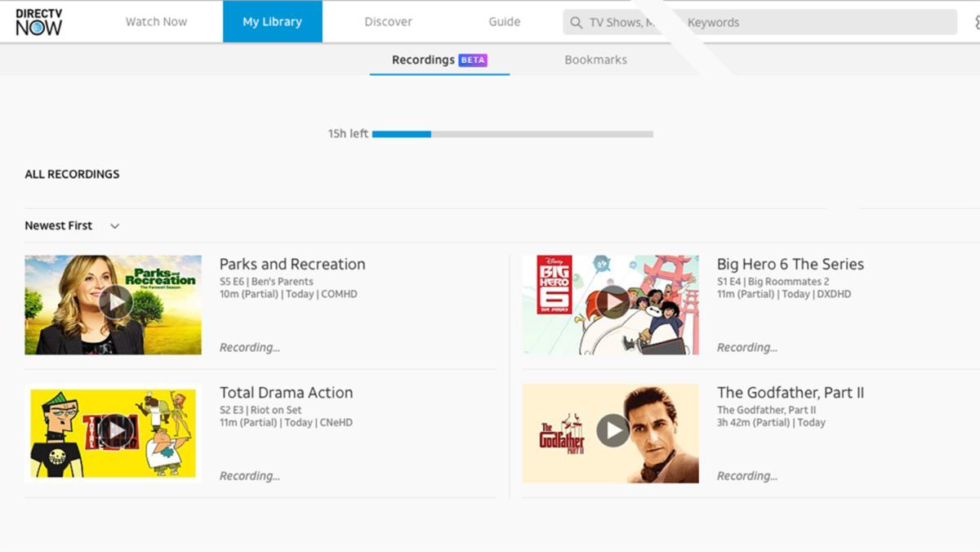Click the Parks and Recreation thumbnail image
The height and width of the screenshot is (552, 980).
(x=113, y=305)
